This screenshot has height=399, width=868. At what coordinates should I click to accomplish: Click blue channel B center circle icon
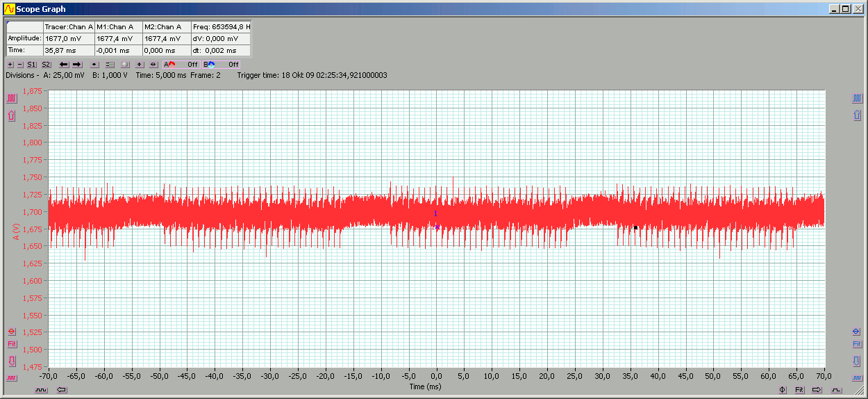pyautogui.click(x=857, y=331)
